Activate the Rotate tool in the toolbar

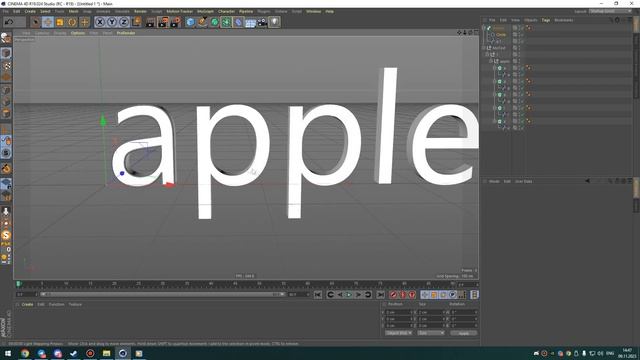pos(72,22)
